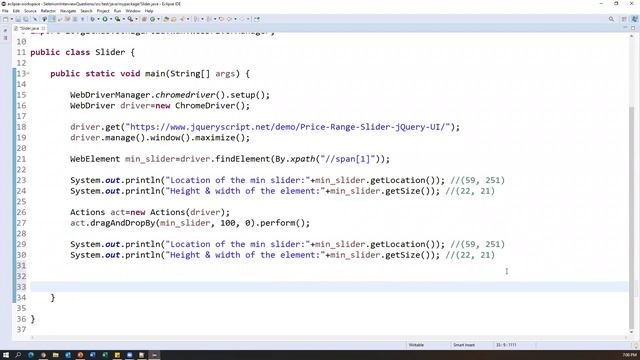Image resolution: width=640 pixels, height=360 pixels.
Task: Open the Source menu
Action: (30, 11)
